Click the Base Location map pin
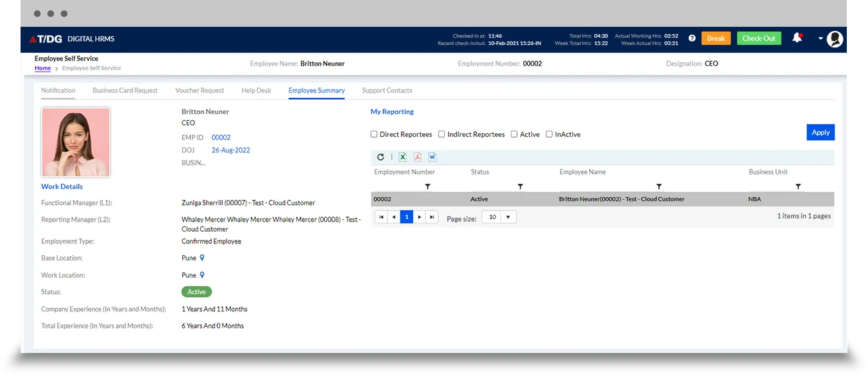This screenshot has height=376, width=868. (x=202, y=258)
